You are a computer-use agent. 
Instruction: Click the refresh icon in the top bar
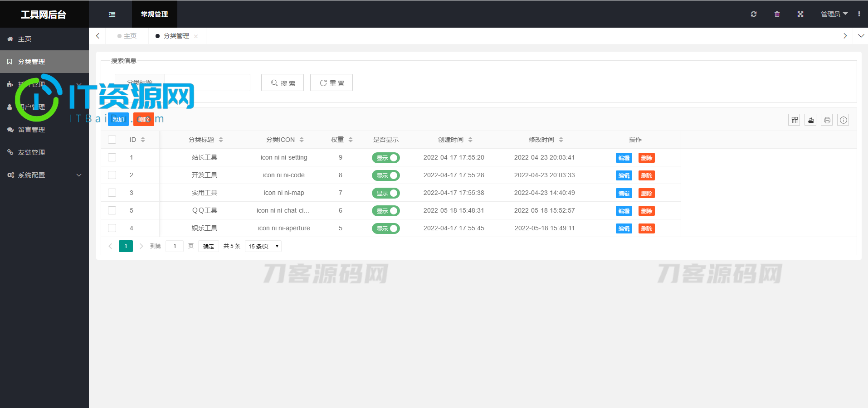[754, 14]
